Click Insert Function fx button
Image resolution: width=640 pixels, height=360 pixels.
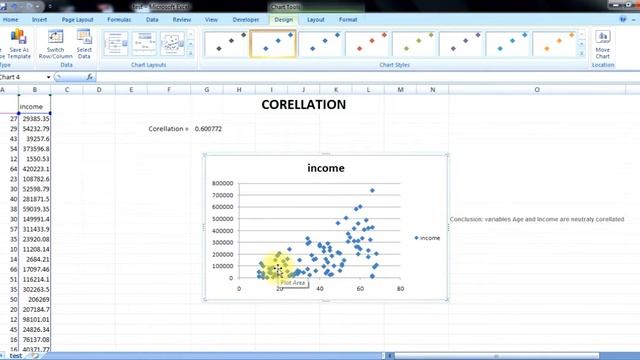(x=89, y=77)
